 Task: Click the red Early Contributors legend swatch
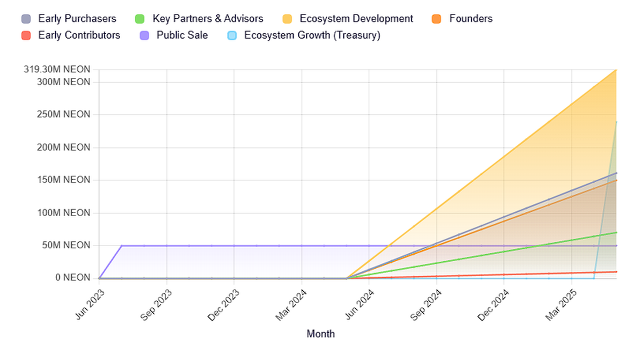[x=27, y=35]
